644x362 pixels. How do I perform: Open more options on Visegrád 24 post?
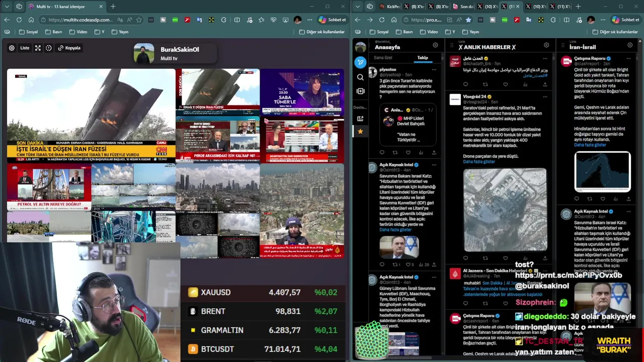pos(545,96)
